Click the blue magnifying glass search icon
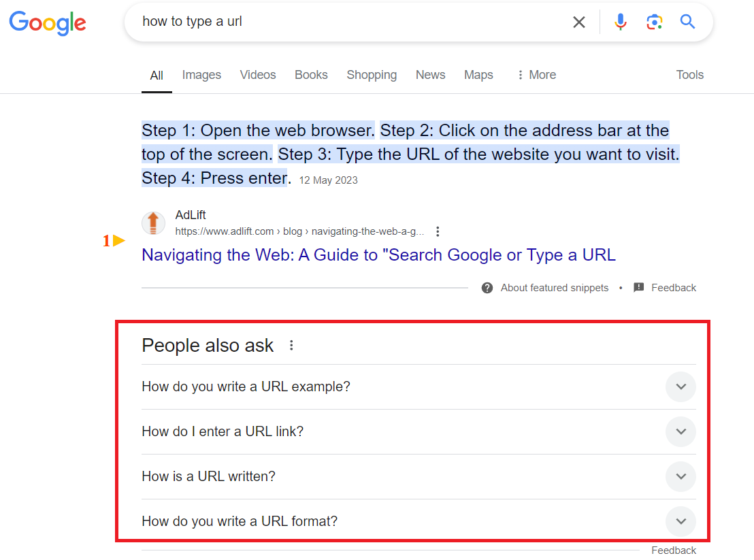Viewport: 754px width, 560px height. (687, 22)
